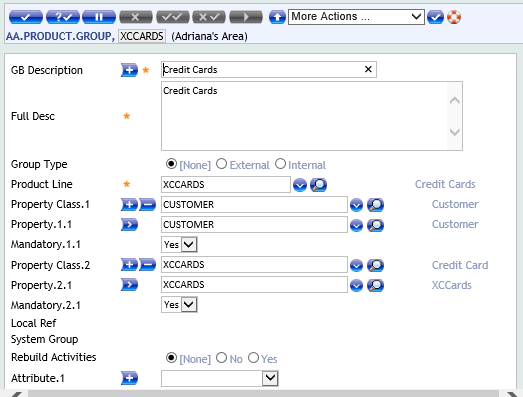Open the Property.1.1 dropdown list arrow
Image resolution: width=523 pixels, height=397 pixels.
pos(357,225)
